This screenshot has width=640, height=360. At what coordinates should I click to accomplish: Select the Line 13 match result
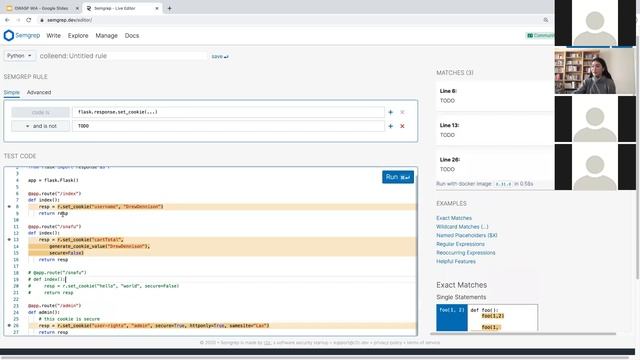point(495,130)
